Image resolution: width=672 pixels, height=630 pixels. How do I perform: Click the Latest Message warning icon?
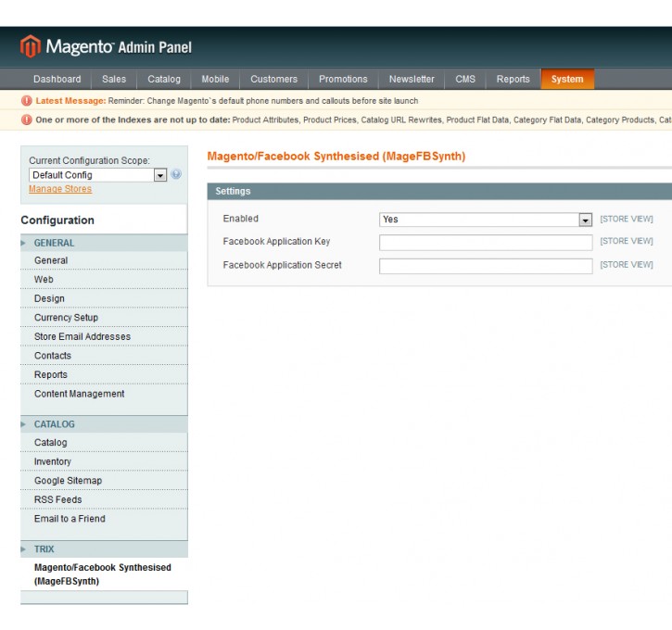pos(27,101)
